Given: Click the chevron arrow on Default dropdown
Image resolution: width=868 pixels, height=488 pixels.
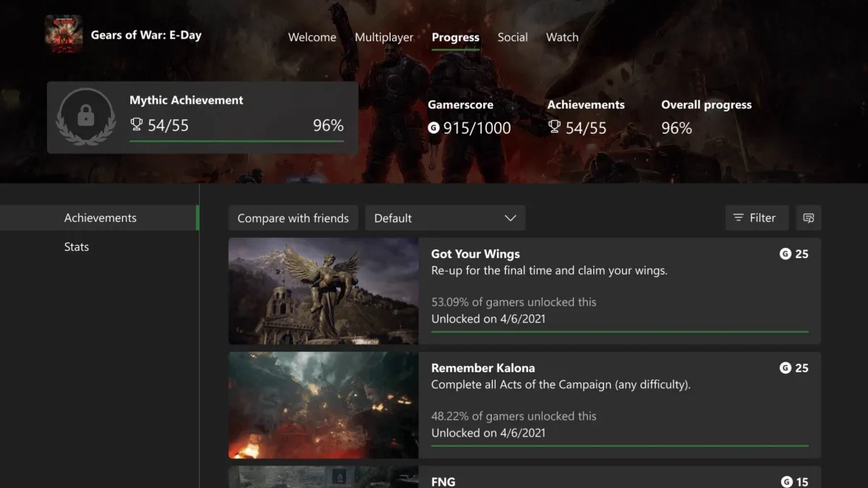Looking at the screenshot, I should pyautogui.click(x=510, y=218).
